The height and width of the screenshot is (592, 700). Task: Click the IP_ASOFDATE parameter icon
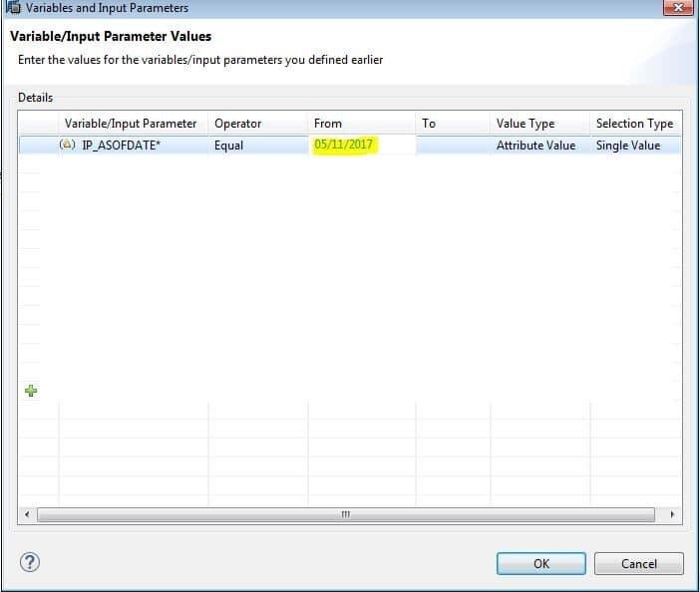tap(68, 145)
